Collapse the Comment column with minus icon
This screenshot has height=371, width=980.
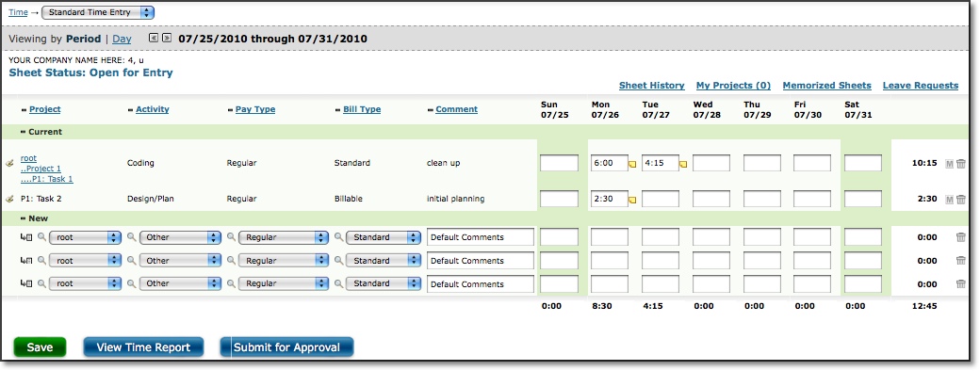tap(430, 110)
